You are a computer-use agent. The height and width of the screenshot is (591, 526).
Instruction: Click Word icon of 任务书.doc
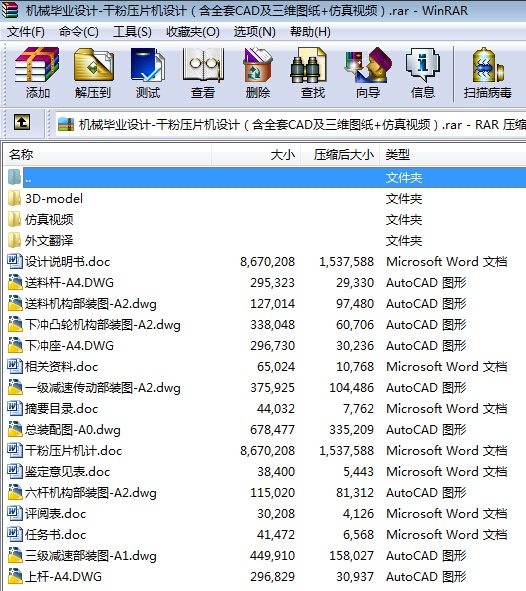coord(14,534)
